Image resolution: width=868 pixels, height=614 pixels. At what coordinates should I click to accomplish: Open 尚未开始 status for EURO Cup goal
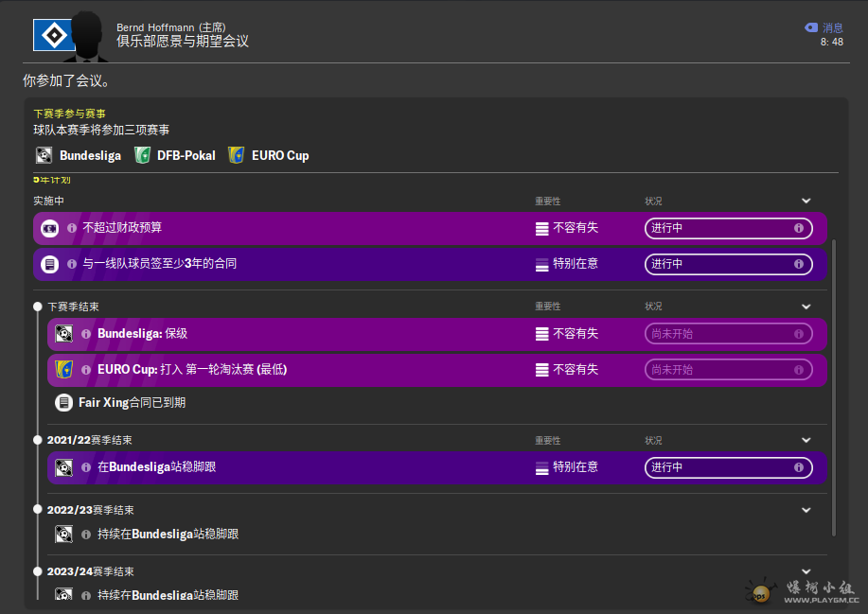coord(728,369)
